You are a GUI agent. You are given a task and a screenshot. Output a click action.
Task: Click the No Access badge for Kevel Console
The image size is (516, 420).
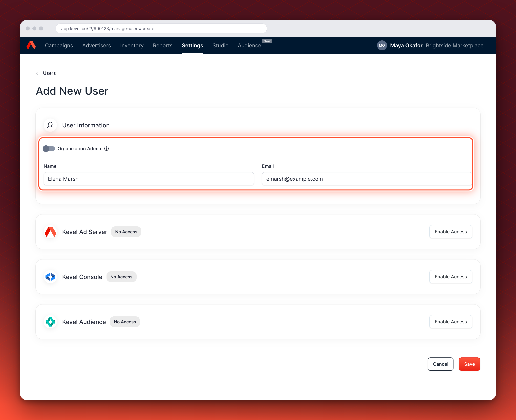121,277
